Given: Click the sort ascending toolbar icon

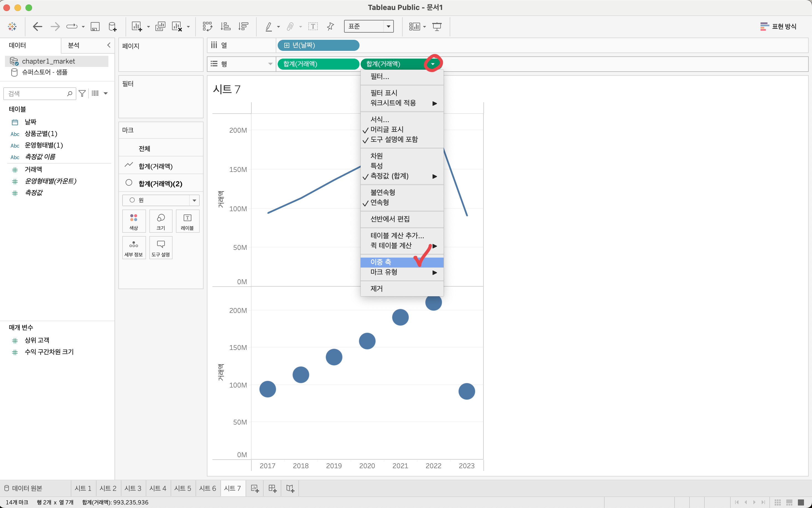Looking at the screenshot, I should tap(225, 27).
